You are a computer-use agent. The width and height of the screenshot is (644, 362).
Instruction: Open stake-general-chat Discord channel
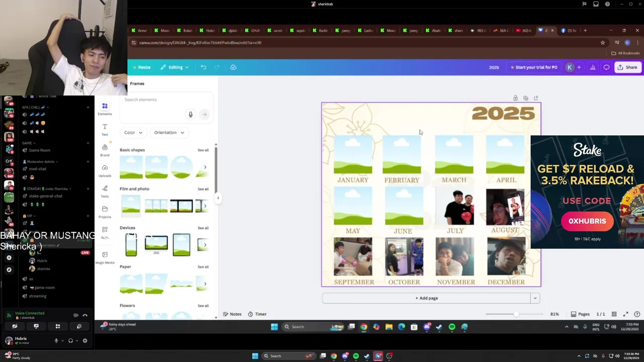click(45, 196)
